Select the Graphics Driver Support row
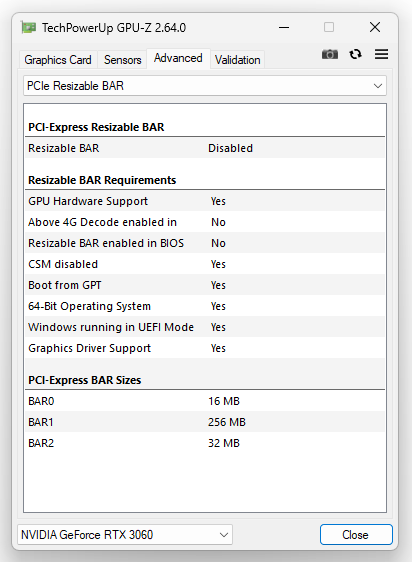 coord(205,348)
